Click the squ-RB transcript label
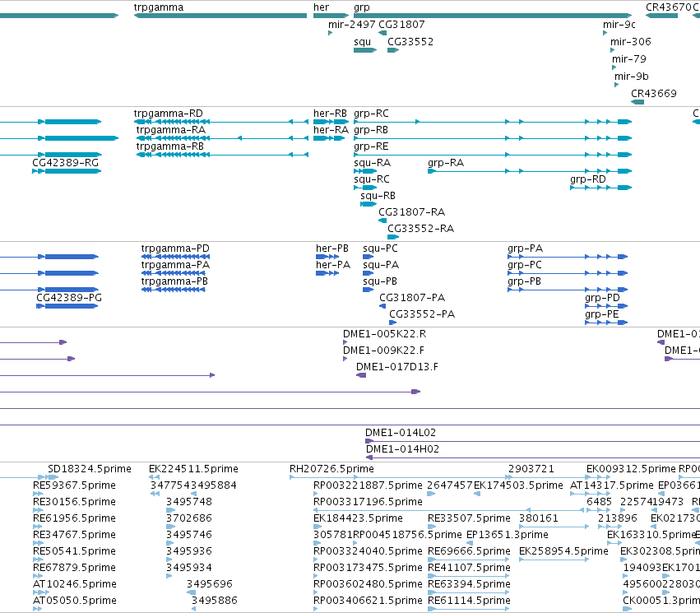Screen dimensions: 700x613 (378, 196)
